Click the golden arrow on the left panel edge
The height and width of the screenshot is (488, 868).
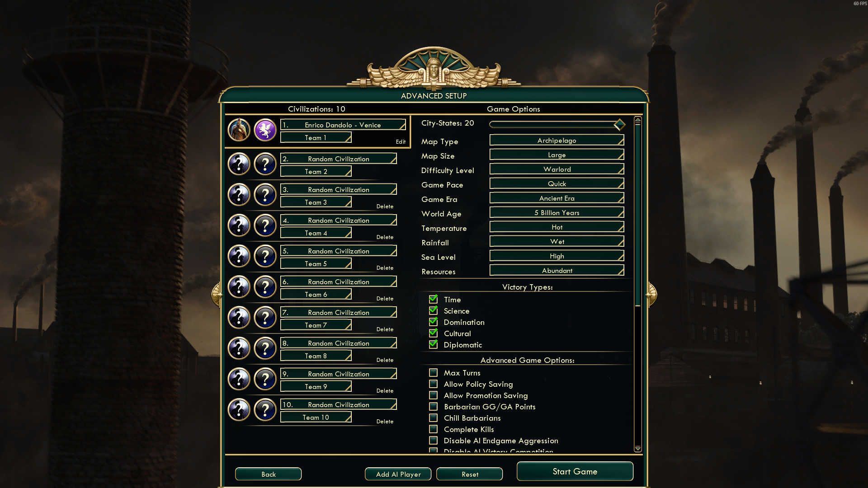click(x=217, y=295)
